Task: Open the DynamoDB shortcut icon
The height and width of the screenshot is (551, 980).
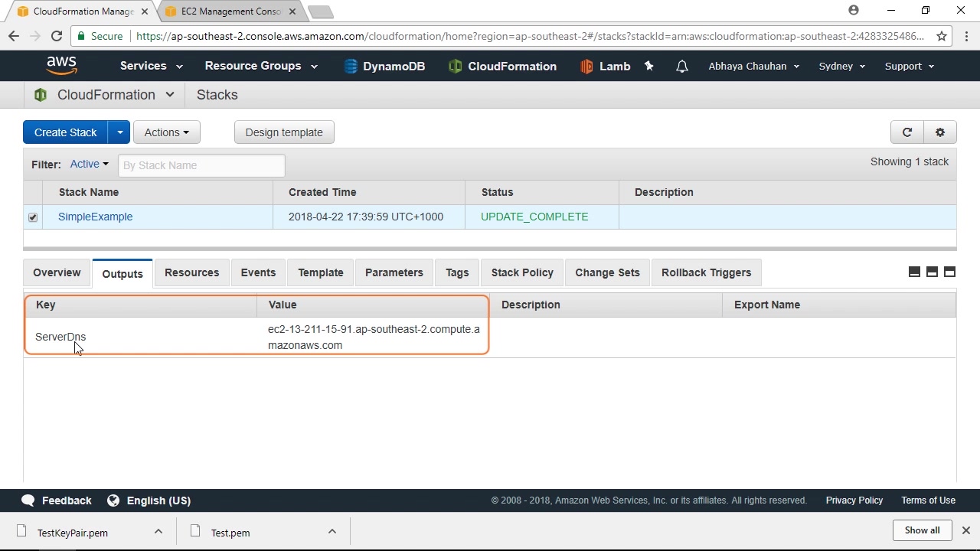Action: tap(351, 67)
